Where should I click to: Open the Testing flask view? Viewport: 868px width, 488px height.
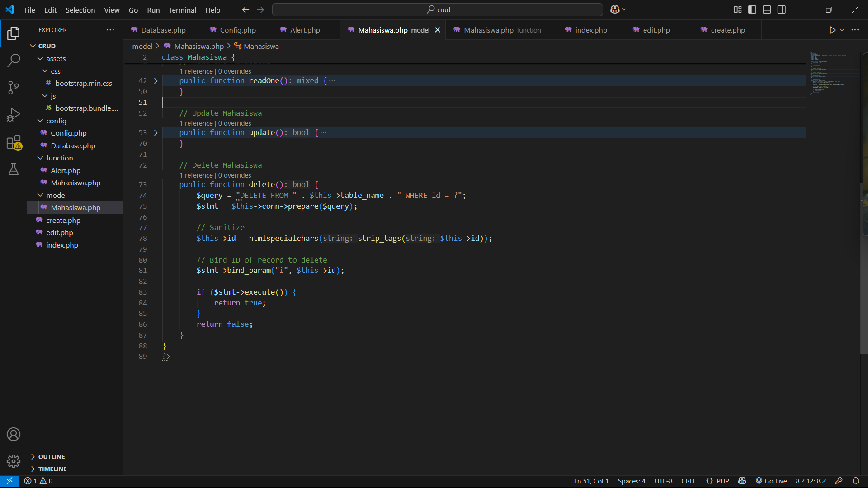pyautogui.click(x=14, y=169)
